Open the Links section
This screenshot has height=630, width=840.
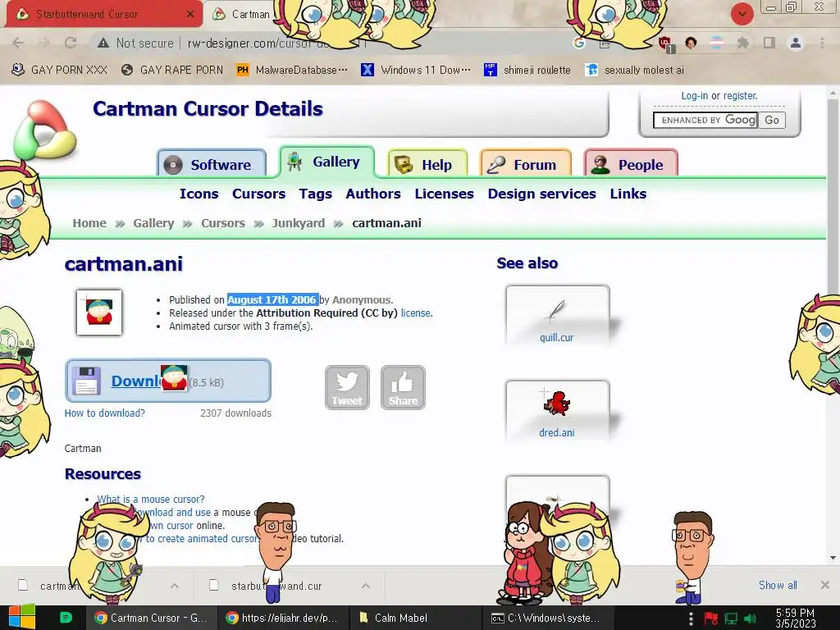[x=628, y=194]
